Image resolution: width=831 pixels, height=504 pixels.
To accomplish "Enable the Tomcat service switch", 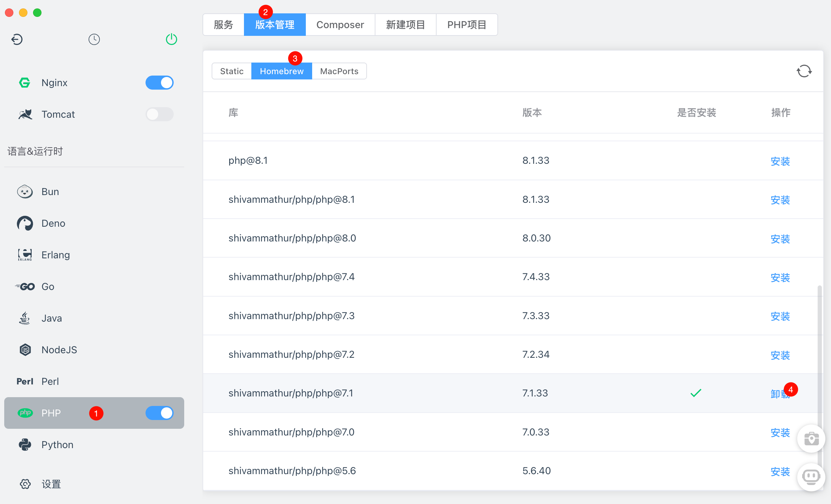I will 160,114.
